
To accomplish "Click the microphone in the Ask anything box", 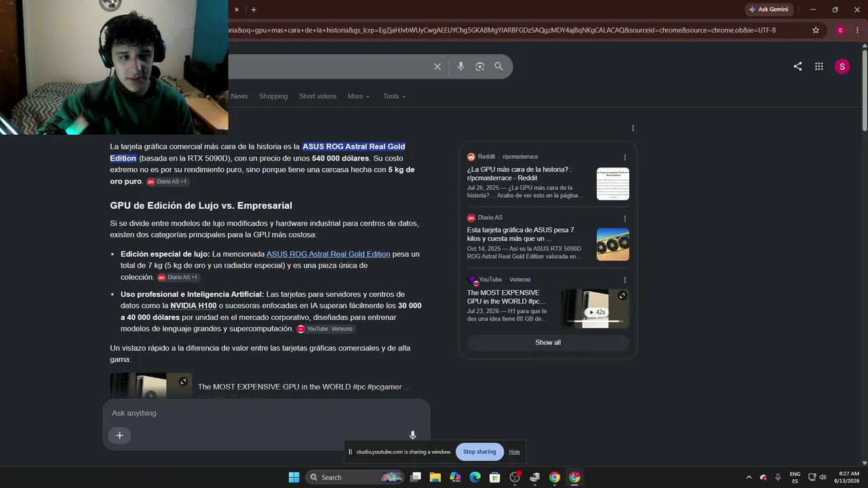I will (412, 435).
